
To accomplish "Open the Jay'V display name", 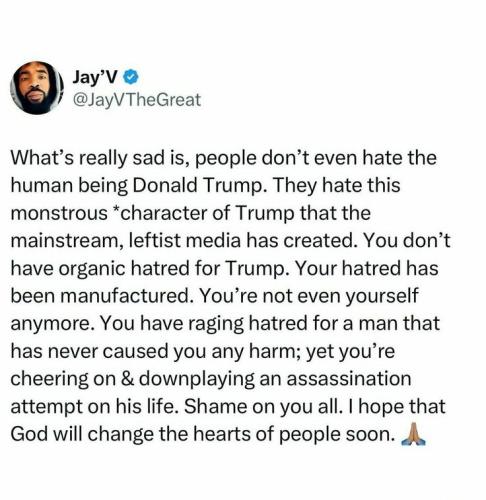I will (95, 77).
